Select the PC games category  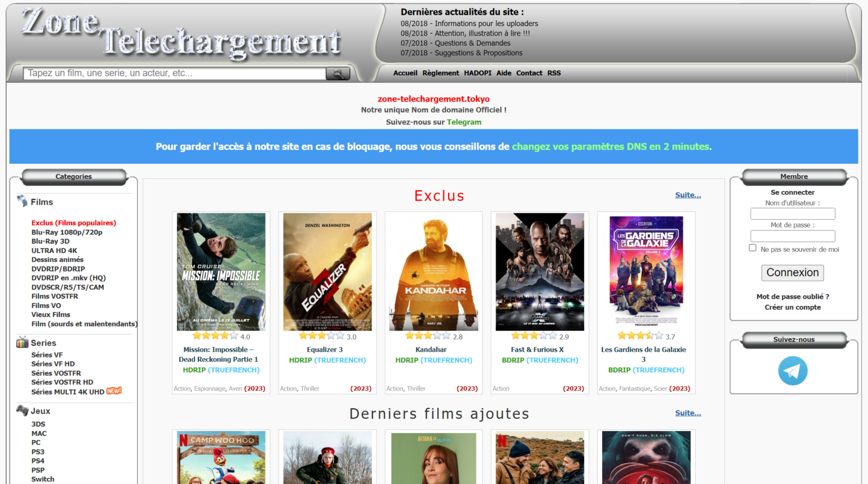(36, 443)
